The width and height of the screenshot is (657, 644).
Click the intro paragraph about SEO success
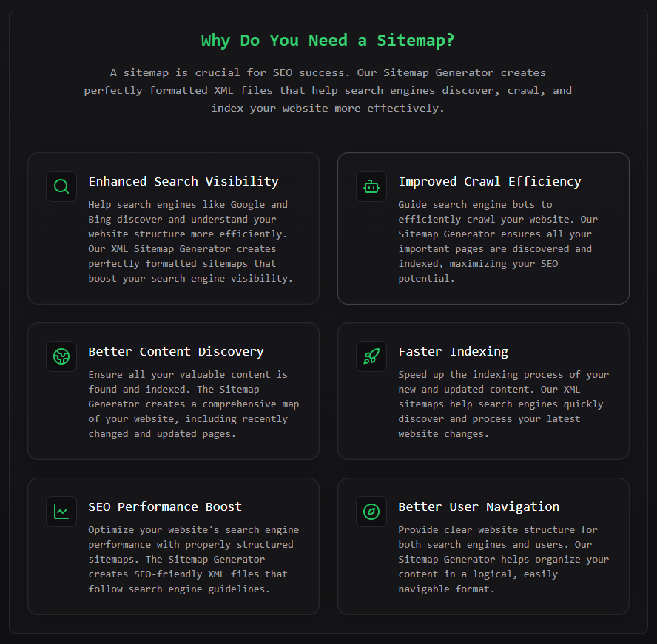328,90
